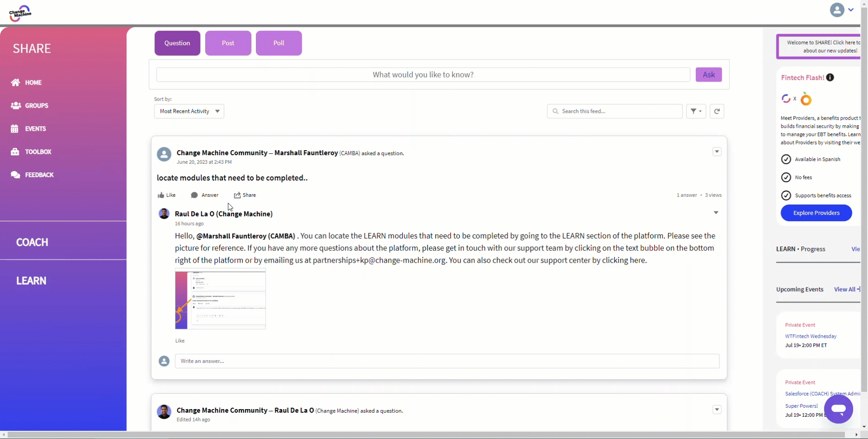The height and width of the screenshot is (439, 868).
Task: Click Raul De La O's answer avatar
Action: click(164, 214)
